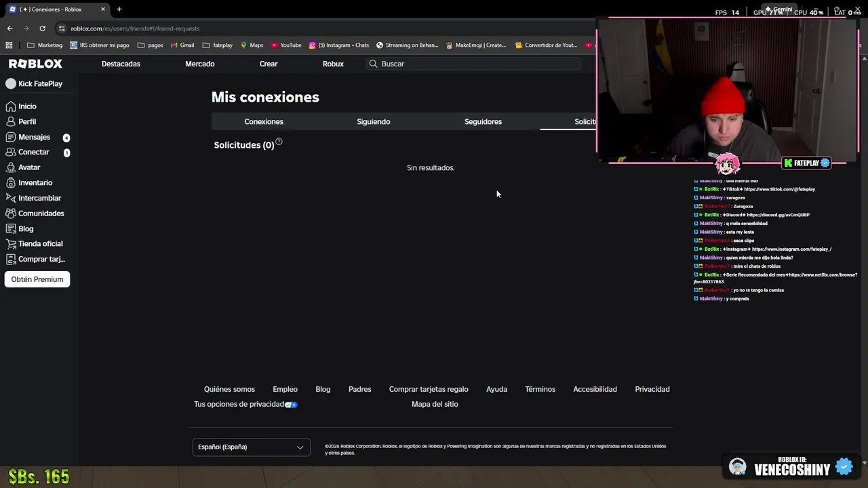Open the Instagram Chats bookmark
Viewport: 868px width, 488px height.
339,45
